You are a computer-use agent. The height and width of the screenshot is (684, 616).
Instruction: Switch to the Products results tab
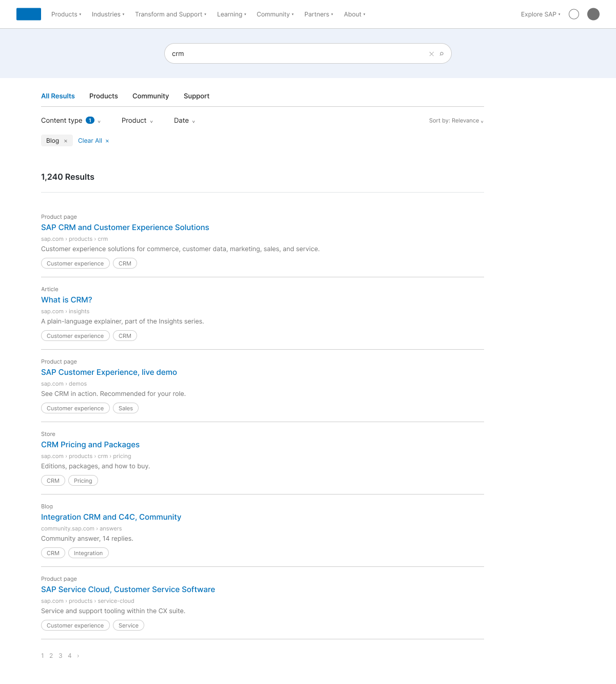(104, 96)
